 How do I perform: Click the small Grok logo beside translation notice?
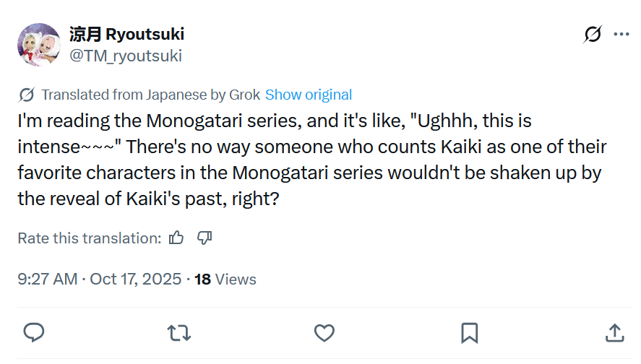tap(27, 95)
